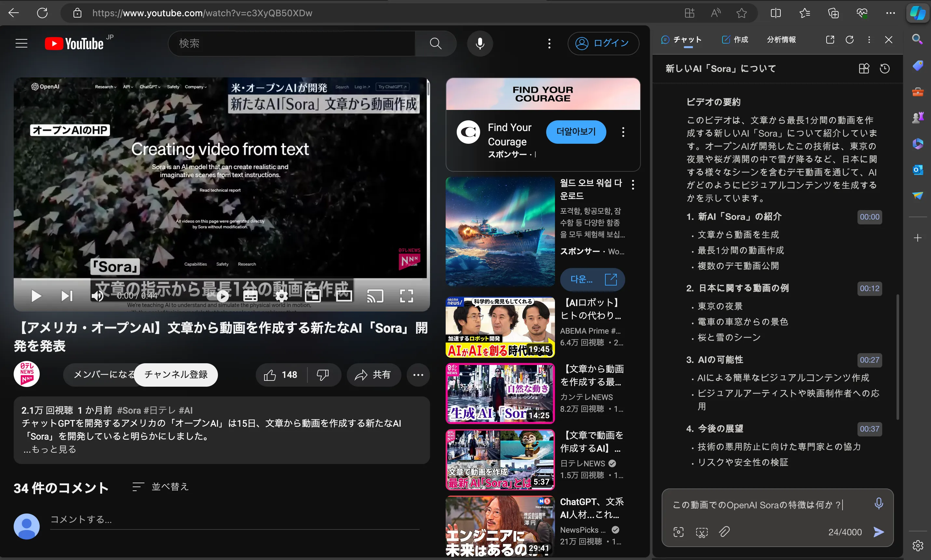Mute the video with the speaker icon

tap(97, 296)
